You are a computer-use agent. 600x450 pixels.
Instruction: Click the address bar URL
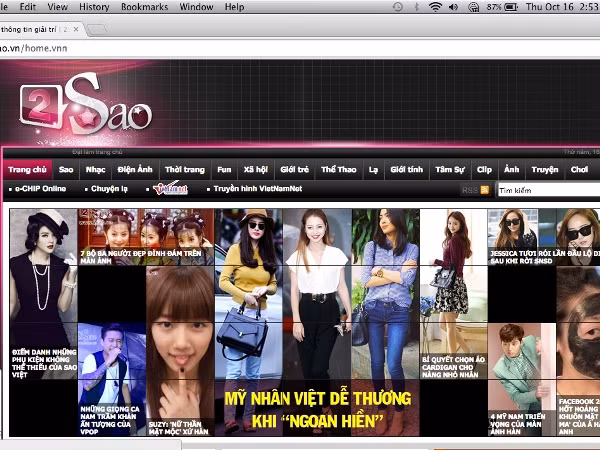[34, 48]
